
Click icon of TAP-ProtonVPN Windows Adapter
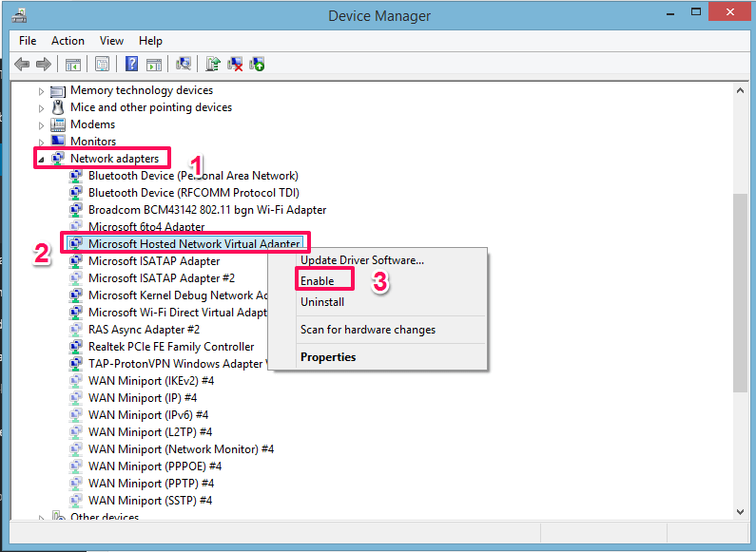click(x=76, y=364)
